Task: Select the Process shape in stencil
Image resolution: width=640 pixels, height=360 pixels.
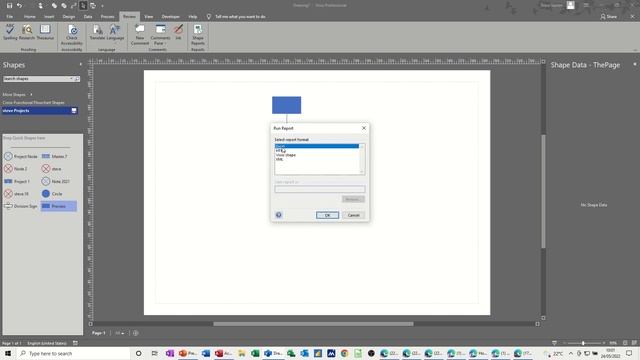Action: [58, 206]
